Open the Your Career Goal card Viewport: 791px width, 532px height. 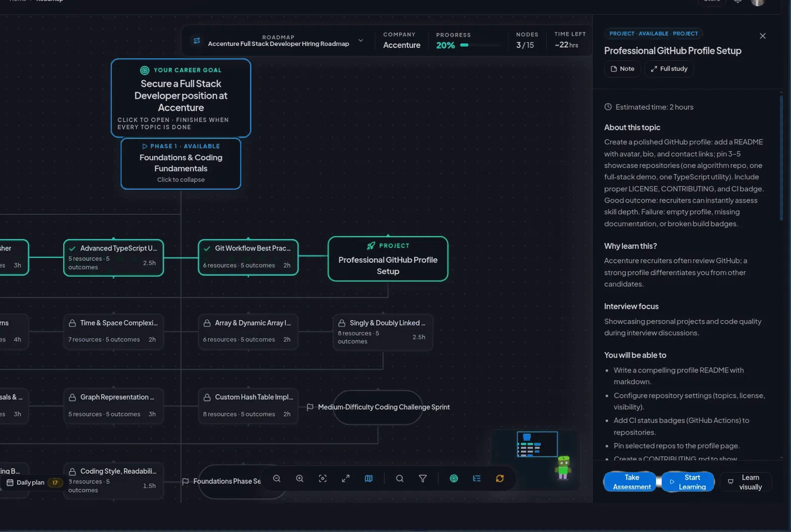click(181, 98)
